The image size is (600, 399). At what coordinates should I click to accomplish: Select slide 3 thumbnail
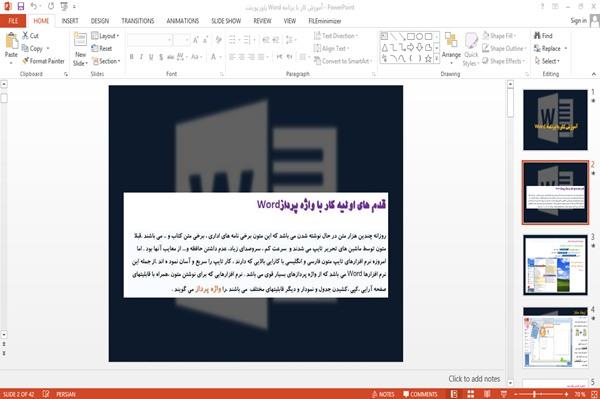point(555,265)
